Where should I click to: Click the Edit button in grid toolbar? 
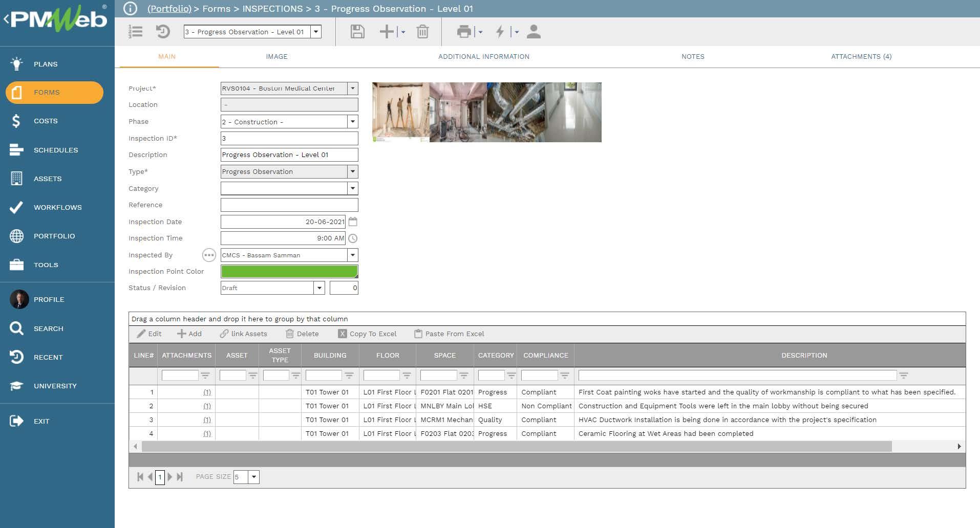coord(149,334)
